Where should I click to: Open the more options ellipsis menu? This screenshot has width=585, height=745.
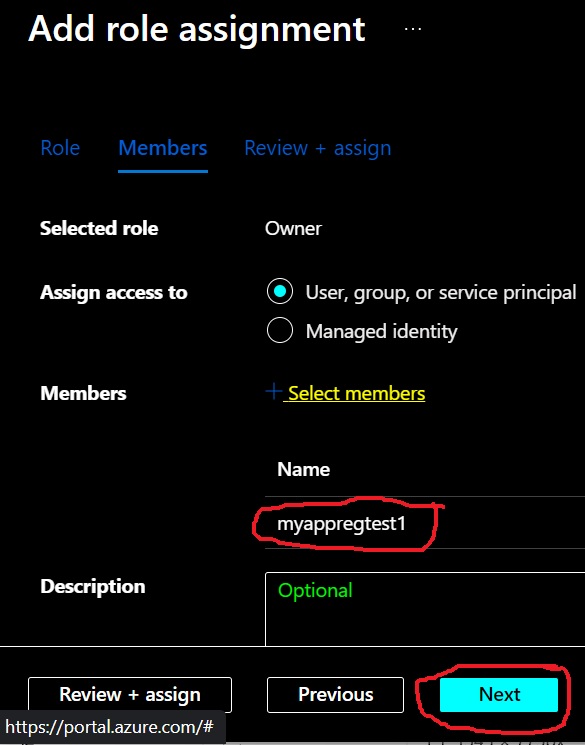[412, 29]
